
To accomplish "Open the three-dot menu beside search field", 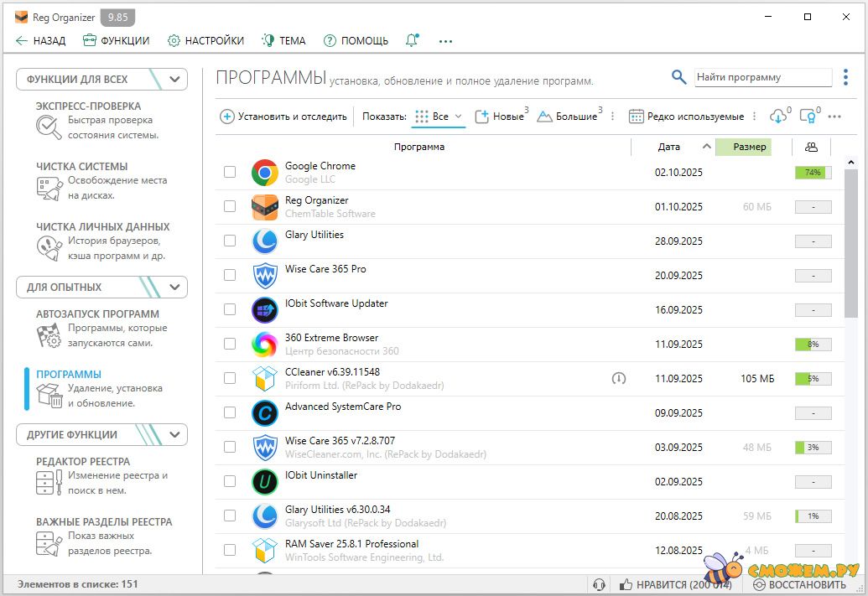I will coord(846,77).
